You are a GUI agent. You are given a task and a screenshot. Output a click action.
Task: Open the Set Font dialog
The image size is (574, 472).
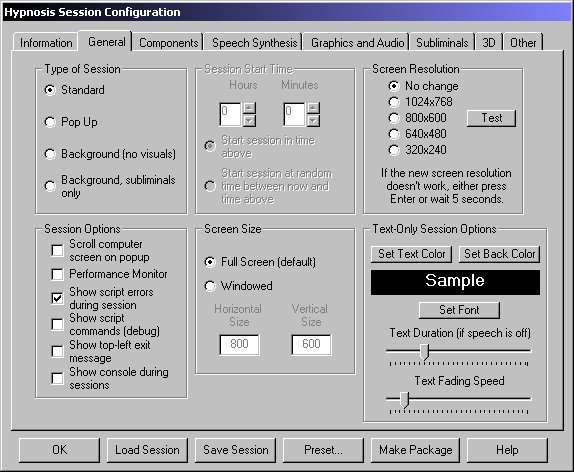point(459,310)
